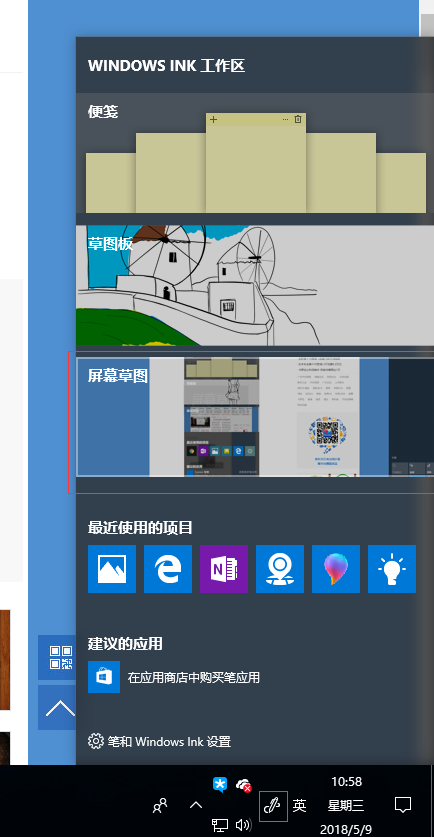The image size is (434, 837).
Task: Open OneNote tile in recent items
Action: coord(224,569)
